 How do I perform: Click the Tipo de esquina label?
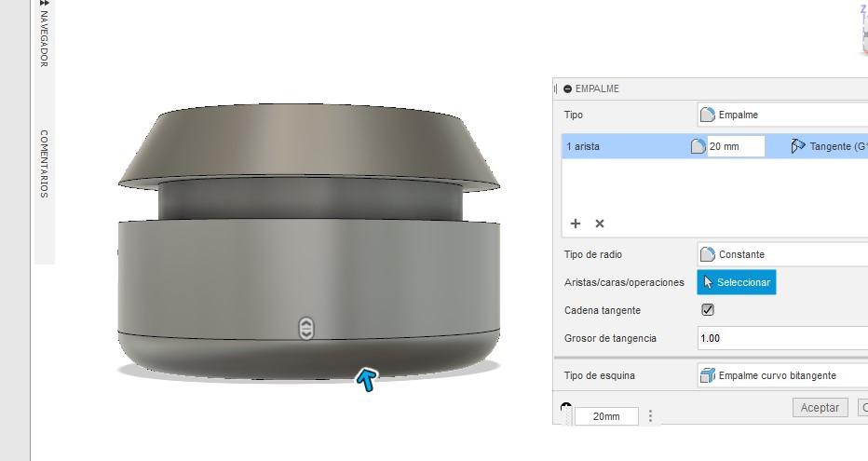[600, 375]
